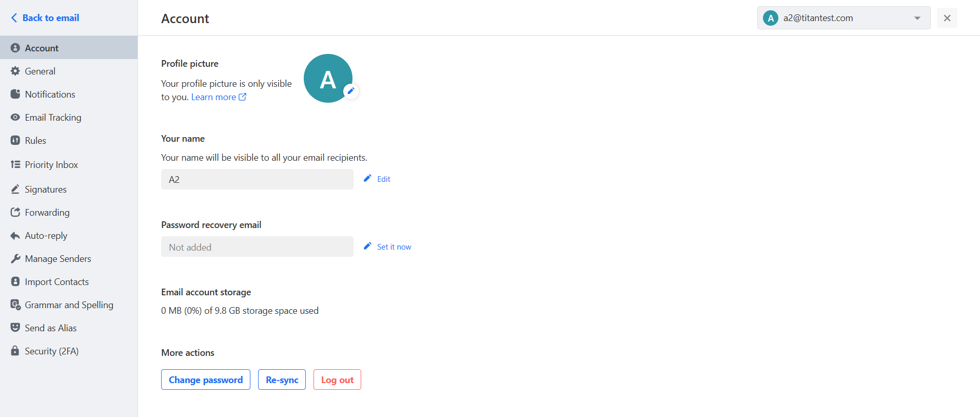This screenshot has height=417, width=980.
Task: Click the Auto-reply arrow icon
Action: pyautogui.click(x=15, y=236)
